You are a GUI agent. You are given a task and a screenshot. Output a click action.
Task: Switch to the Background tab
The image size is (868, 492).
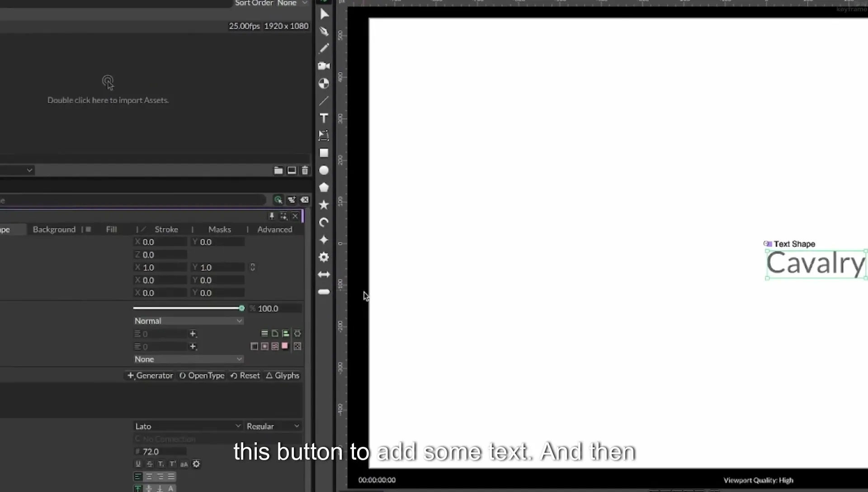(x=54, y=230)
